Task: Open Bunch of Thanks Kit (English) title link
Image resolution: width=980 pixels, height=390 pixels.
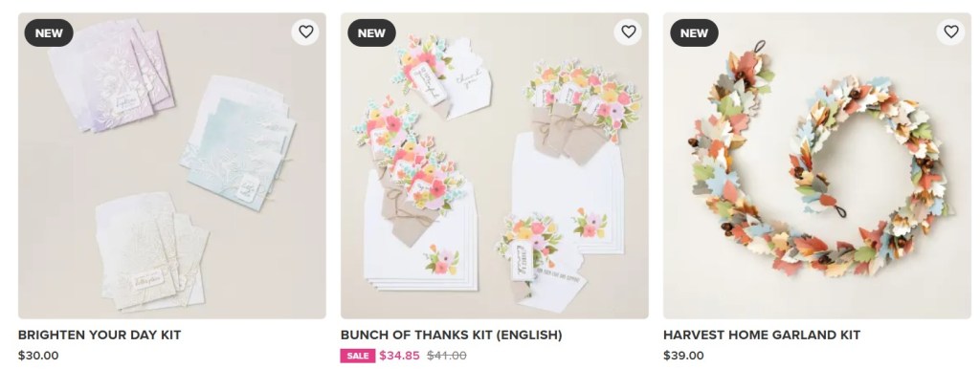Action: tap(451, 336)
